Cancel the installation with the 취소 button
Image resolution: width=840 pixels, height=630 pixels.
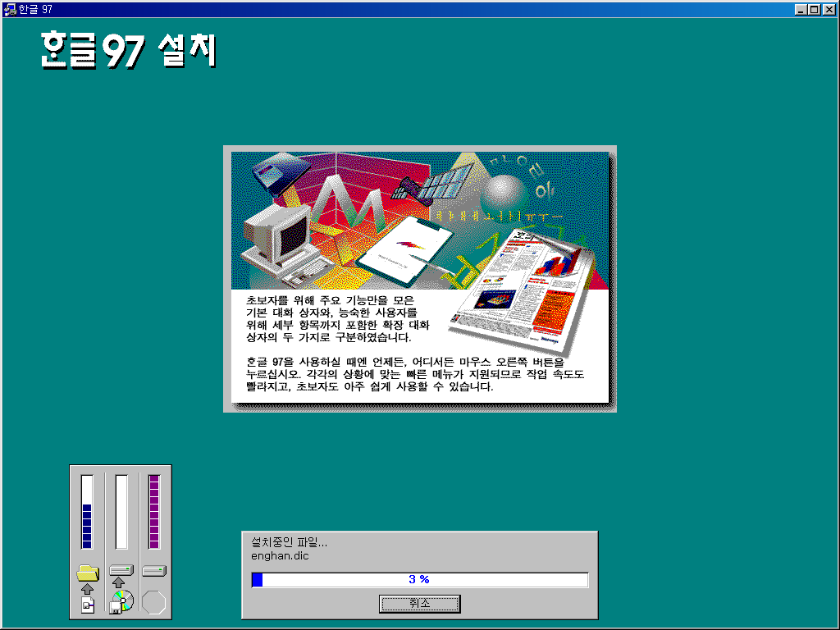point(419,603)
